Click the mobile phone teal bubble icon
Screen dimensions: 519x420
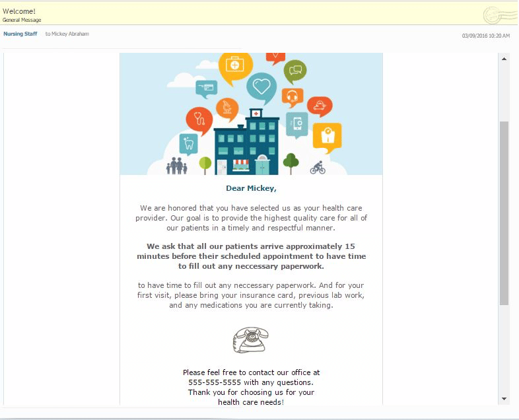tap(297, 125)
